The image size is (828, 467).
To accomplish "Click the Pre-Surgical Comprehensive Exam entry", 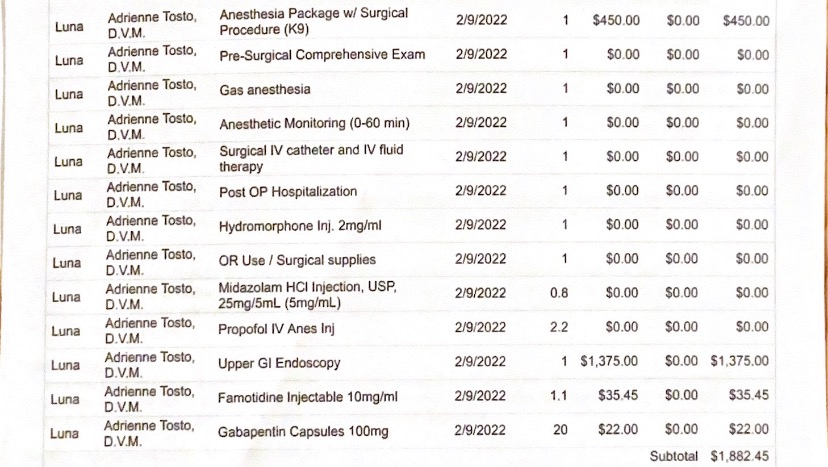I will tap(321, 55).
